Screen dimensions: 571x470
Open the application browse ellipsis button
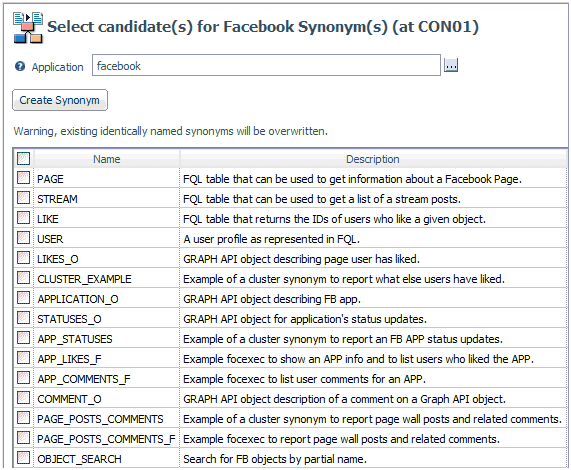[x=451, y=66]
